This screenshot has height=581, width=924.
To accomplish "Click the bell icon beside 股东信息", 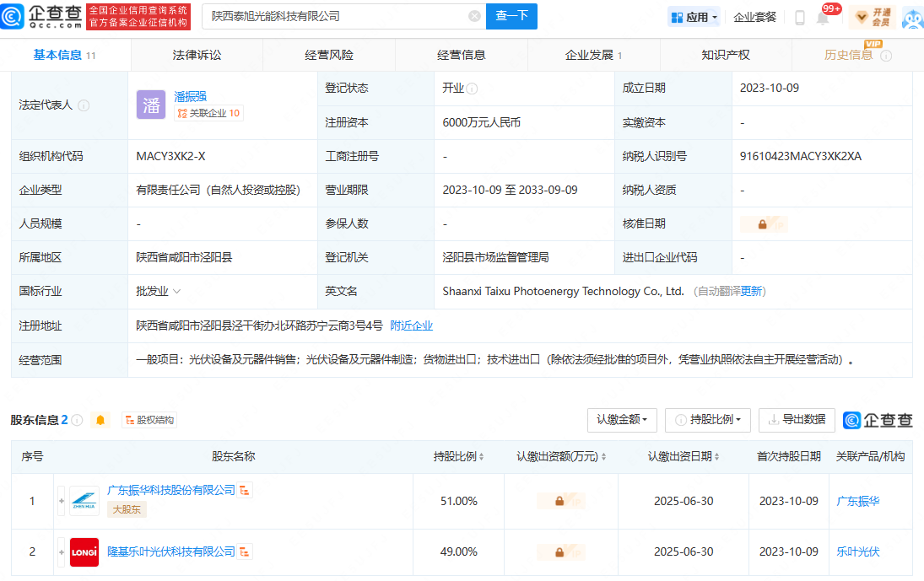I will point(100,420).
